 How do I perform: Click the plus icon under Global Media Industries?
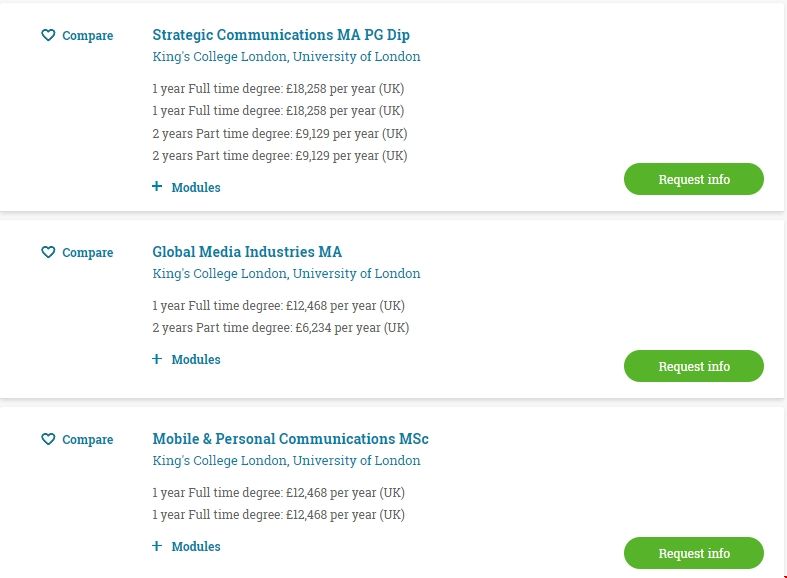(157, 358)
